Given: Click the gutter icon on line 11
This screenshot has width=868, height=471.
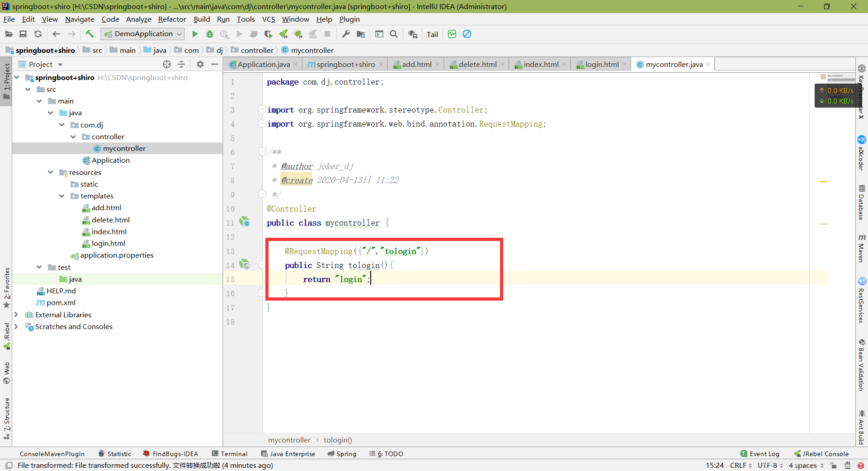Looking at the screenshot, I should pos(245,222).
